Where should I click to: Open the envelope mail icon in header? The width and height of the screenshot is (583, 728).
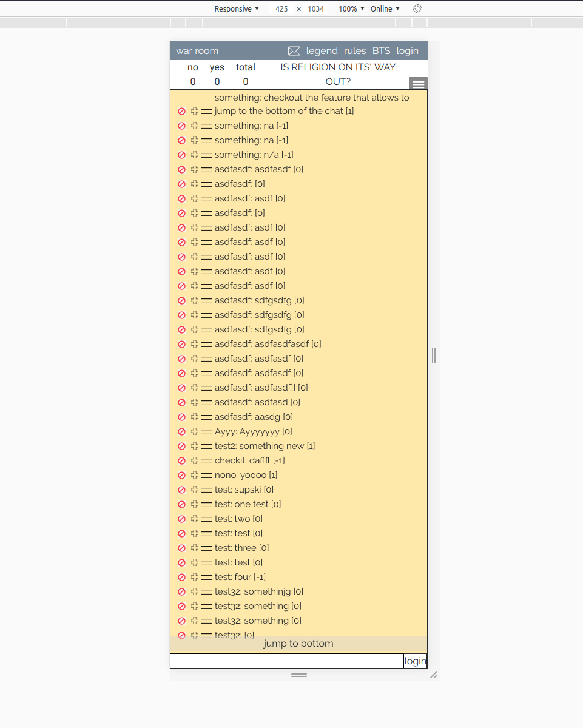[294, 51]
